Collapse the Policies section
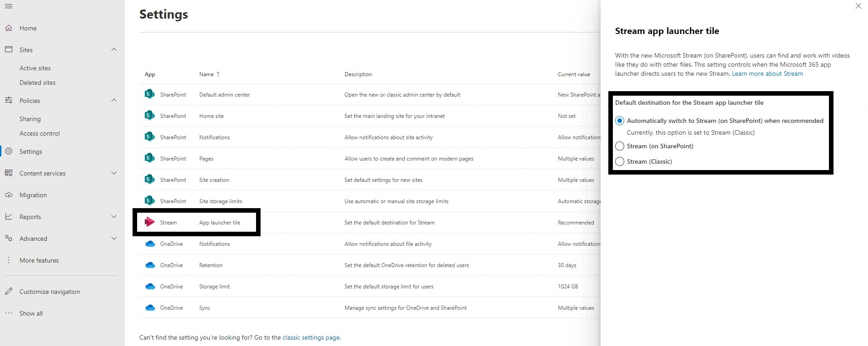Screen dimensions: 868x346 point(114,100)
